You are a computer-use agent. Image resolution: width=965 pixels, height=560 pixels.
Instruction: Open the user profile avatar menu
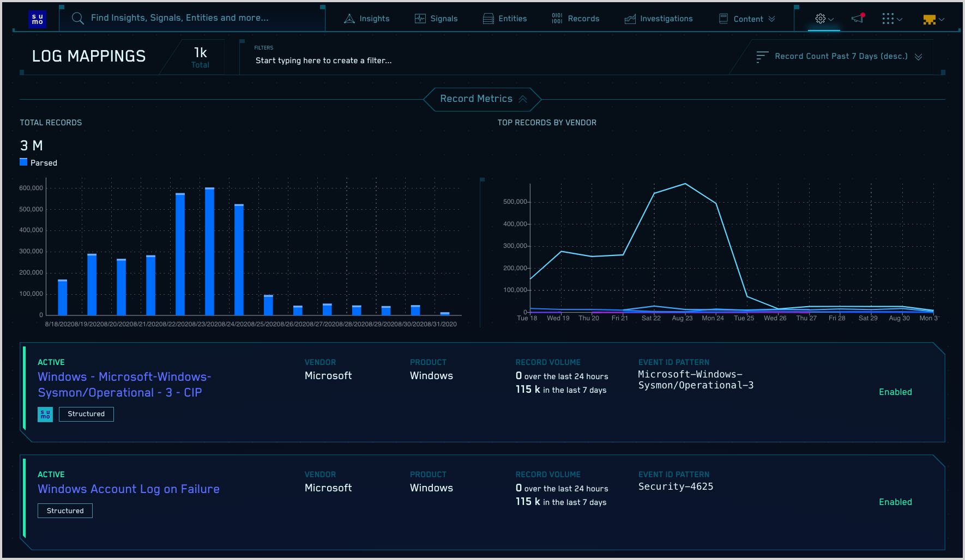pyautogui.click(x=930, y=20)
